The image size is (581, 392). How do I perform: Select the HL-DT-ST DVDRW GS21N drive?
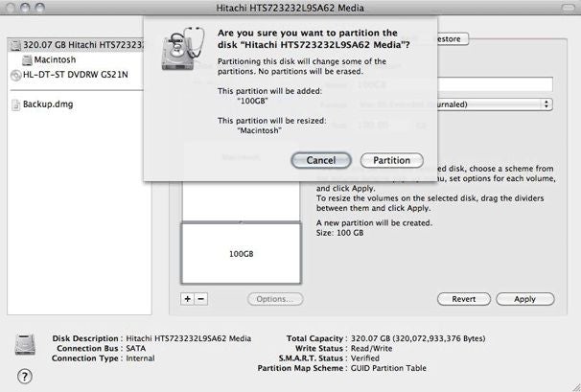pyautogui.click(x=76, y=75)
